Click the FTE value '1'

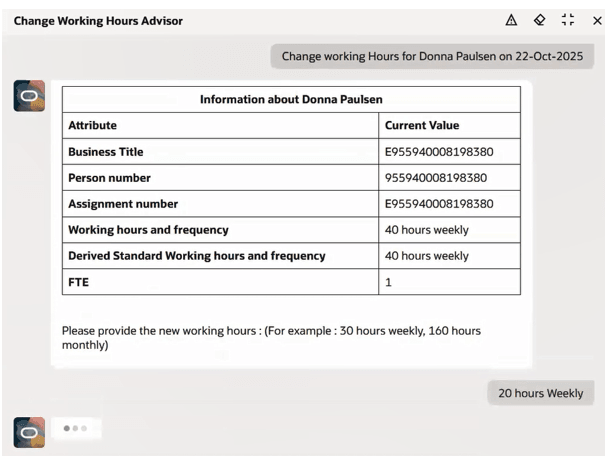pyautogui.click(x=388, y=282)
